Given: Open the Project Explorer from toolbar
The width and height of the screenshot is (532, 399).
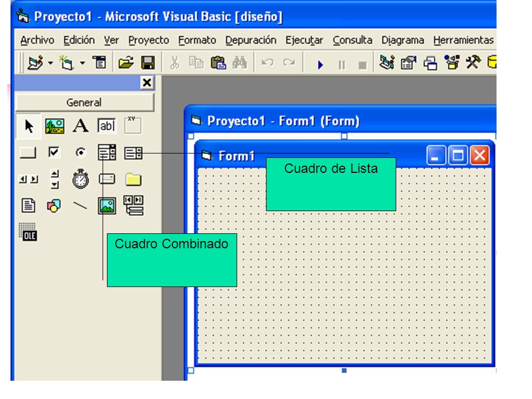Looking at the screenshot, I should [x=387, y=63].
